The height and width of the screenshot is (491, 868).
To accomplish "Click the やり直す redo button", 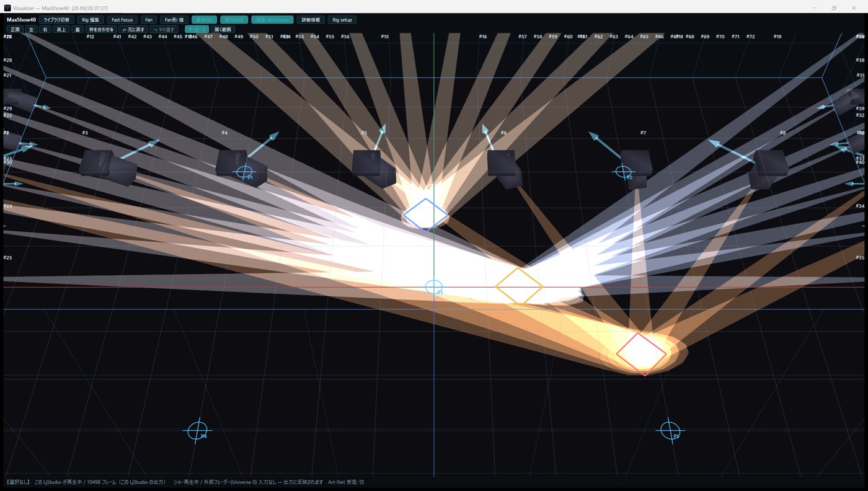I will click(x=164, y=29).
